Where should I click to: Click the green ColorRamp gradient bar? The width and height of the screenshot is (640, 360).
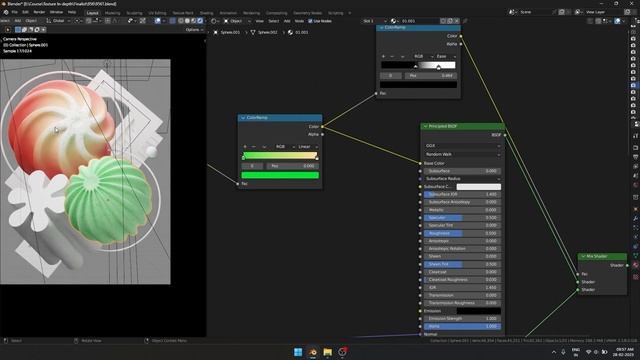[x=280, y=155]
